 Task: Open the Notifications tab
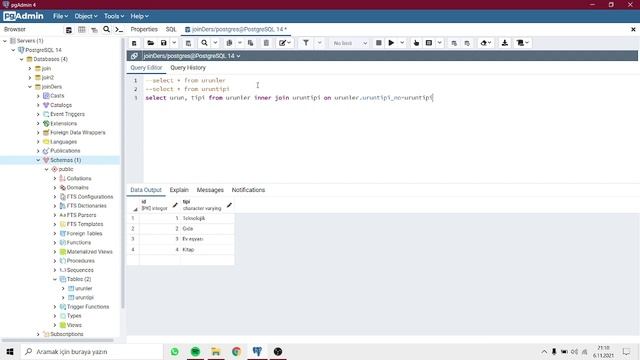pos(248,190)
